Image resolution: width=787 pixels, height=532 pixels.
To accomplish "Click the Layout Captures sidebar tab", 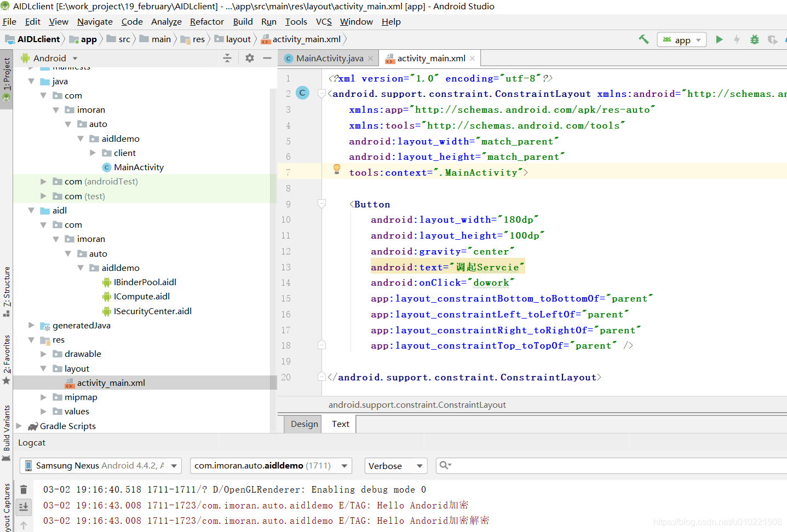I will click(7, 506).
